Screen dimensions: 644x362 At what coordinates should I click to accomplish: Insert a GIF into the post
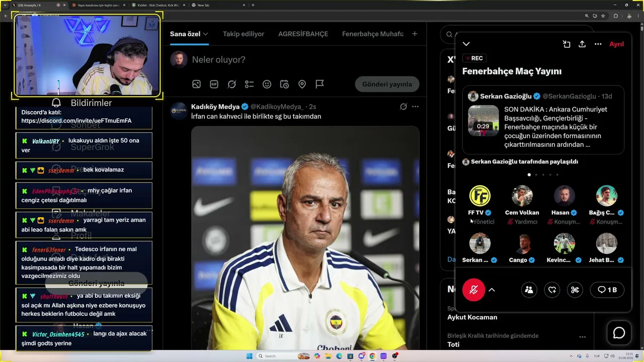click(214, 84)
